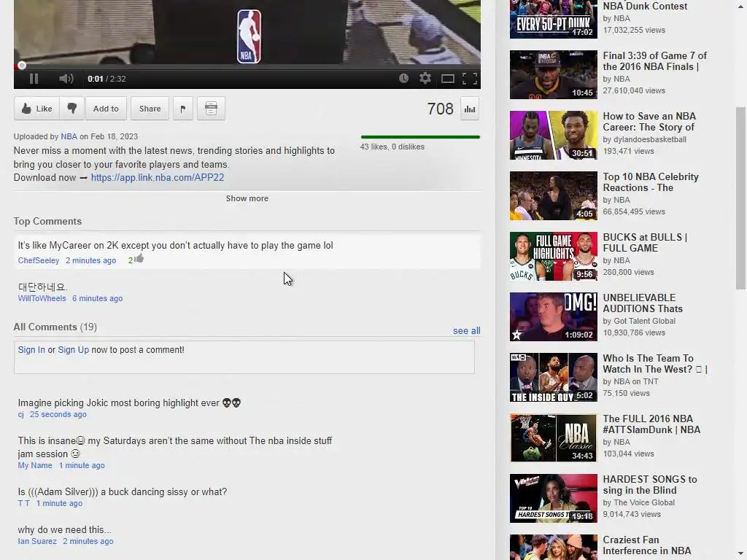Screen dimensions: 747x560
Task: Open the interactive transcript icon
Action: [x=211, y=109]
